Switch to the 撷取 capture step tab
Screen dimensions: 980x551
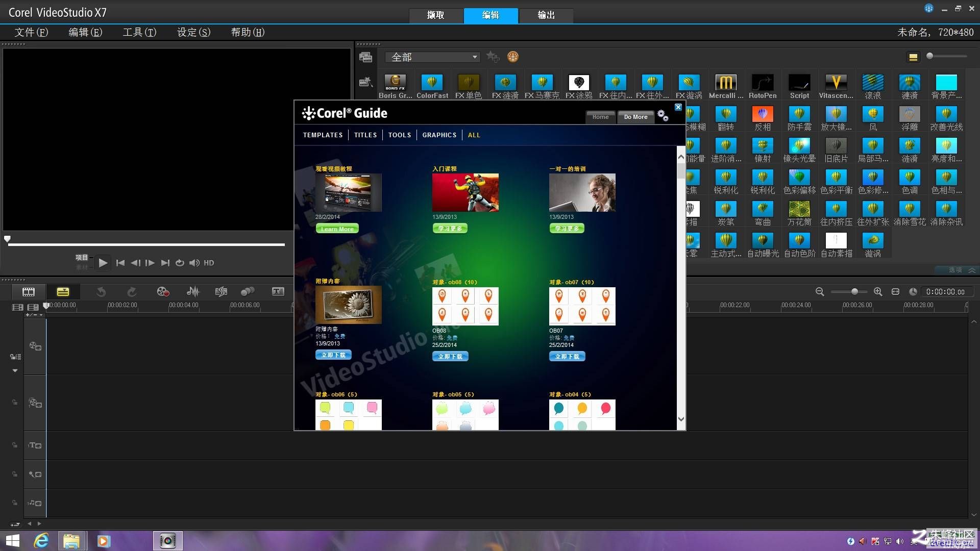click(x=436, y=15)
